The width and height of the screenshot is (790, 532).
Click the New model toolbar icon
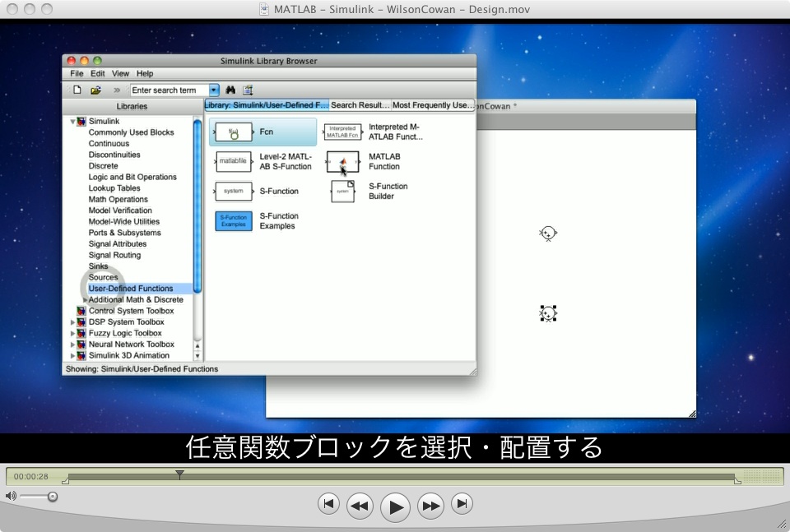pyautogui.click(x=77, y=90)
